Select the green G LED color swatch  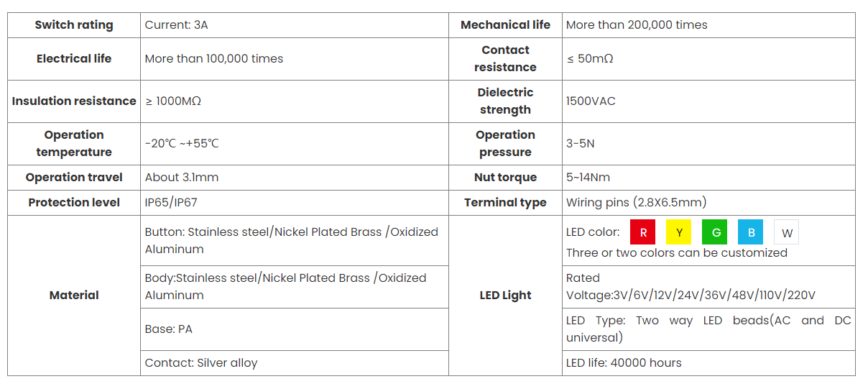715,232
